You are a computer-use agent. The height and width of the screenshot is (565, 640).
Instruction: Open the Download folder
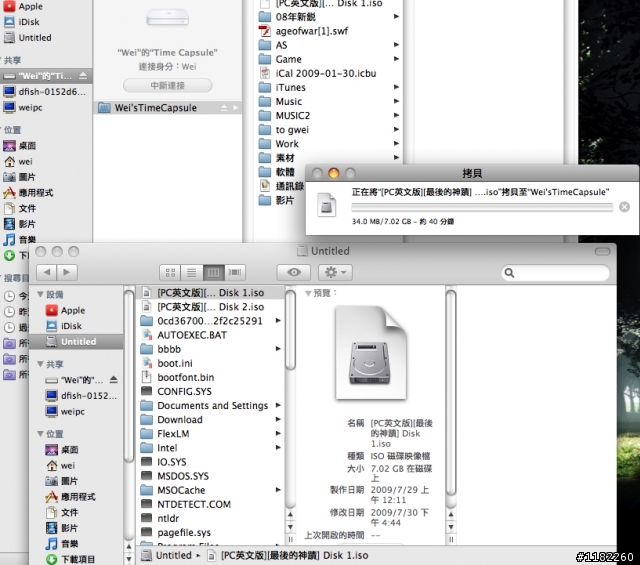[180, 419]
